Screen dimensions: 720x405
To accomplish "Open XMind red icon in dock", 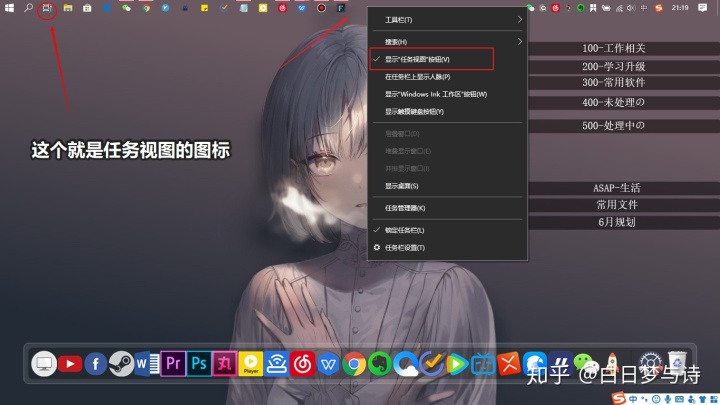I will [509, 364].
